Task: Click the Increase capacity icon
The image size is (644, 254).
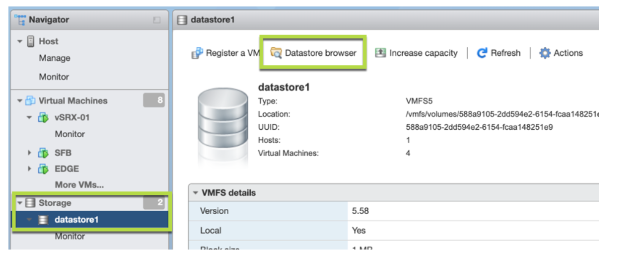Action: point(380,53)
